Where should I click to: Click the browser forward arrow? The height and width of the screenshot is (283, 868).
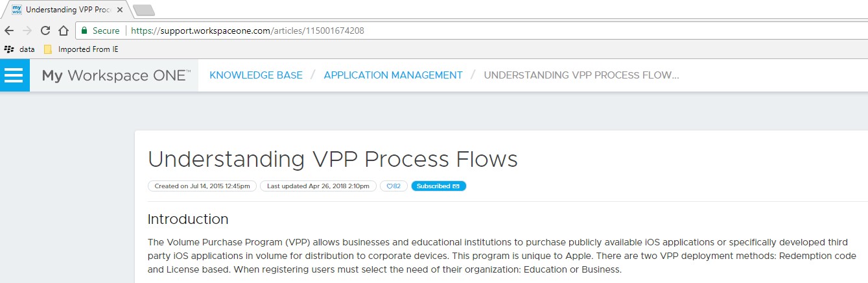coord(27,31)
